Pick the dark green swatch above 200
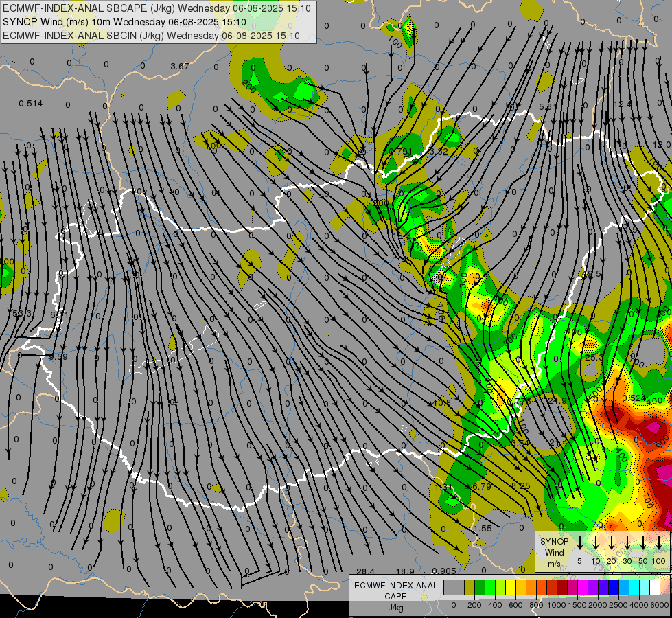The width and height of the screenshot is (672, 618). pyautogui.click(x=480, y=587)
